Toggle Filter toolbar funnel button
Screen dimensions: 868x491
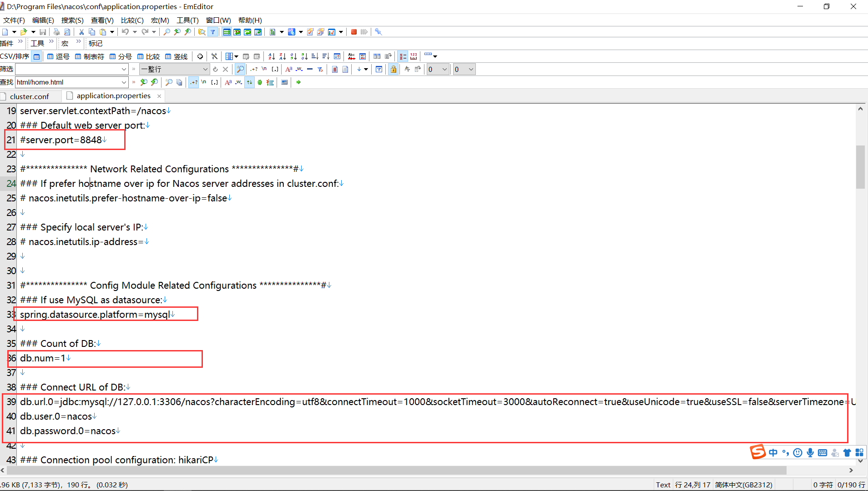click(212, 32)
